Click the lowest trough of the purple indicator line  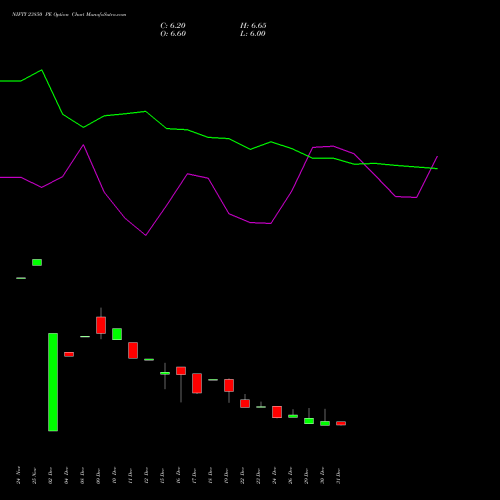click(146, 235)
